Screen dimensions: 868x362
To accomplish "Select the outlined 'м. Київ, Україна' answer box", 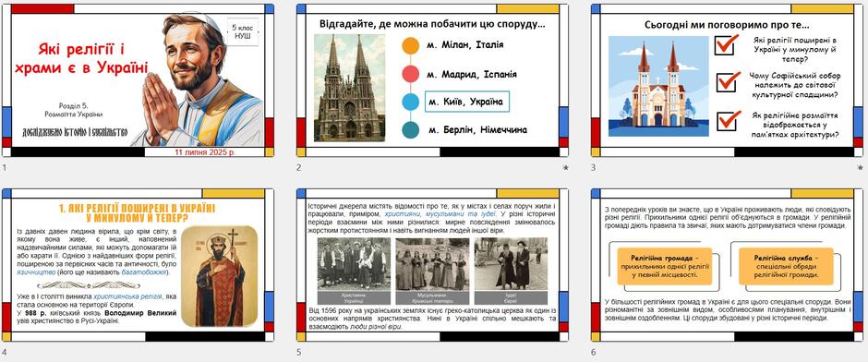I will 466,102.
